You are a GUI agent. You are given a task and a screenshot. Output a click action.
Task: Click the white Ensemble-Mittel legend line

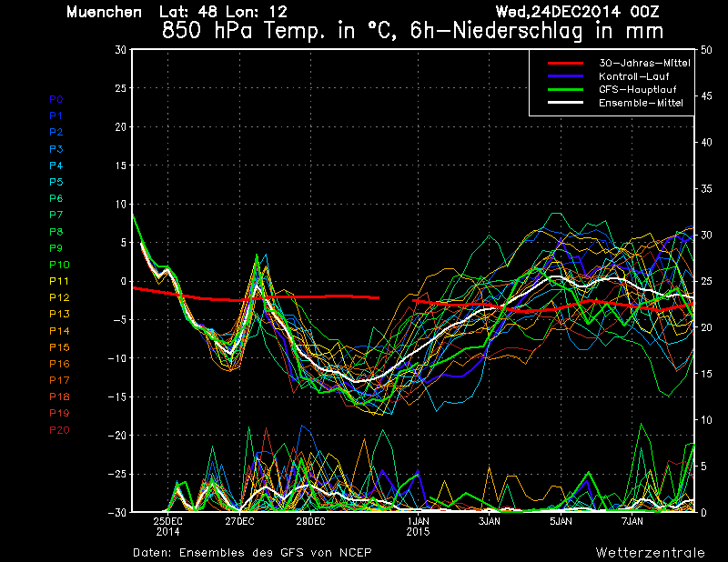coord(565,103)
